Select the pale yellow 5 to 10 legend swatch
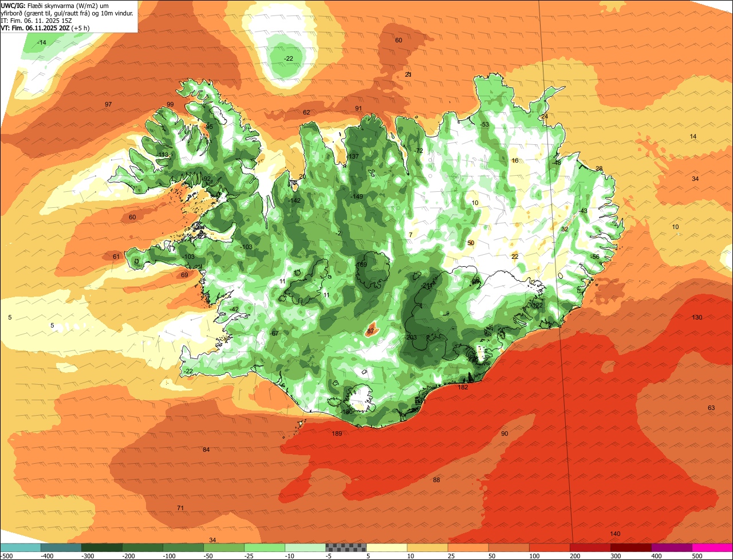 (x=387, y=547)
